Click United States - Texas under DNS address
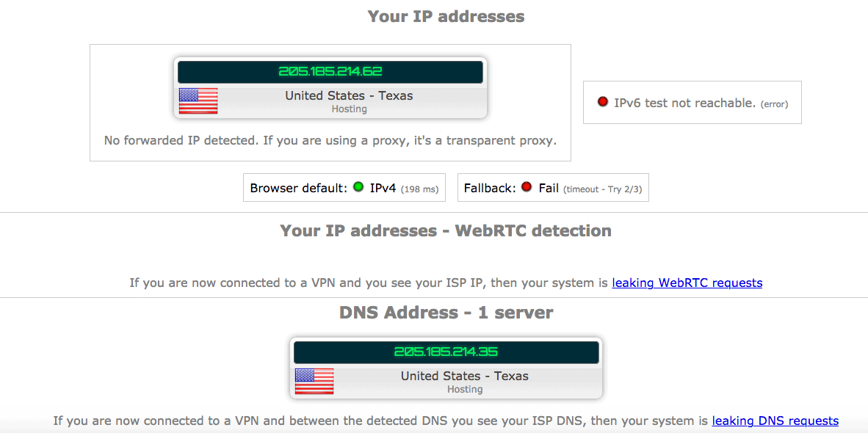This screenshot has height=433, width=868. (464, 376)
